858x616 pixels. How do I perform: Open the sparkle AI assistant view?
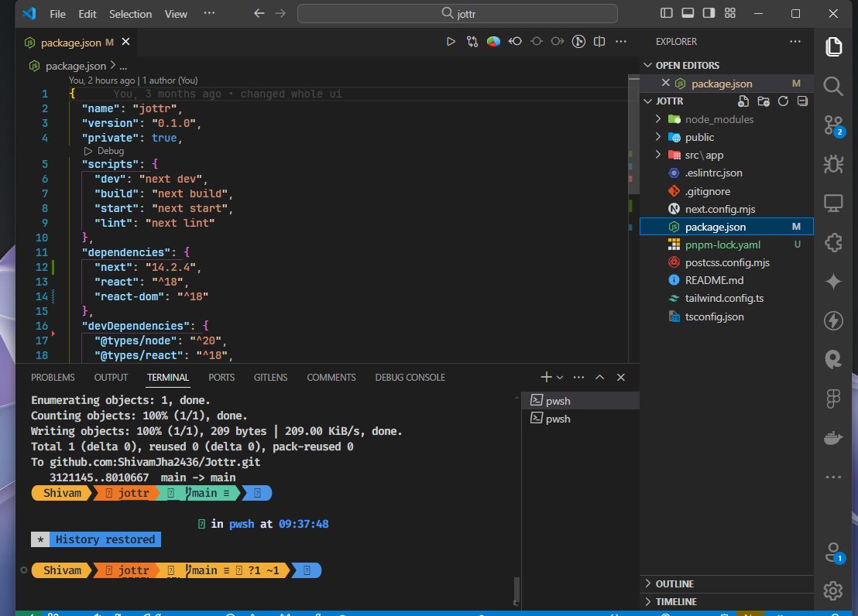tap(833, 281)
